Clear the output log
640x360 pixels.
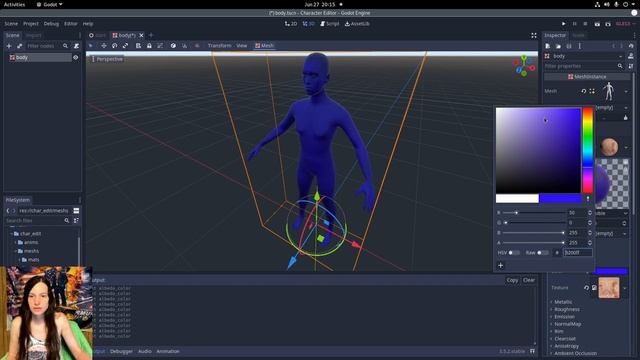tap(529, 280)
